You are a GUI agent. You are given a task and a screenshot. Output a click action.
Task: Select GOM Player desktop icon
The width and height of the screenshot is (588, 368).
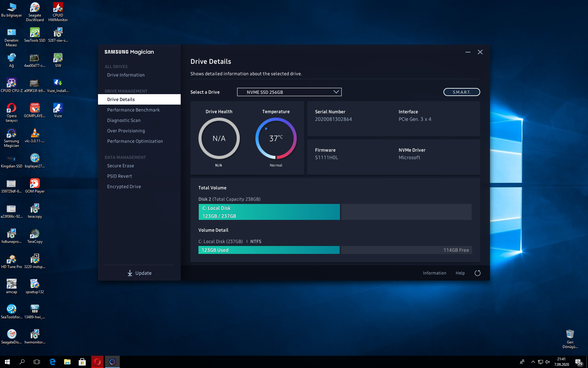coord(35,186)
